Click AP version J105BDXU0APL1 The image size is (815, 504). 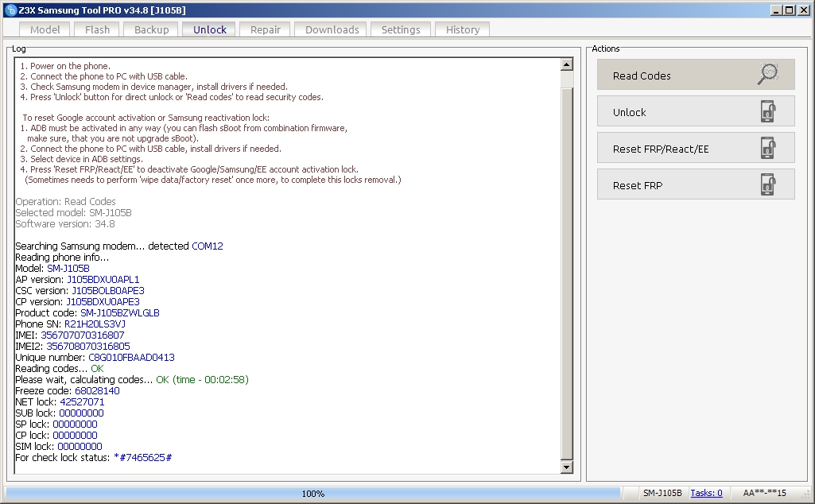[103, 280]
